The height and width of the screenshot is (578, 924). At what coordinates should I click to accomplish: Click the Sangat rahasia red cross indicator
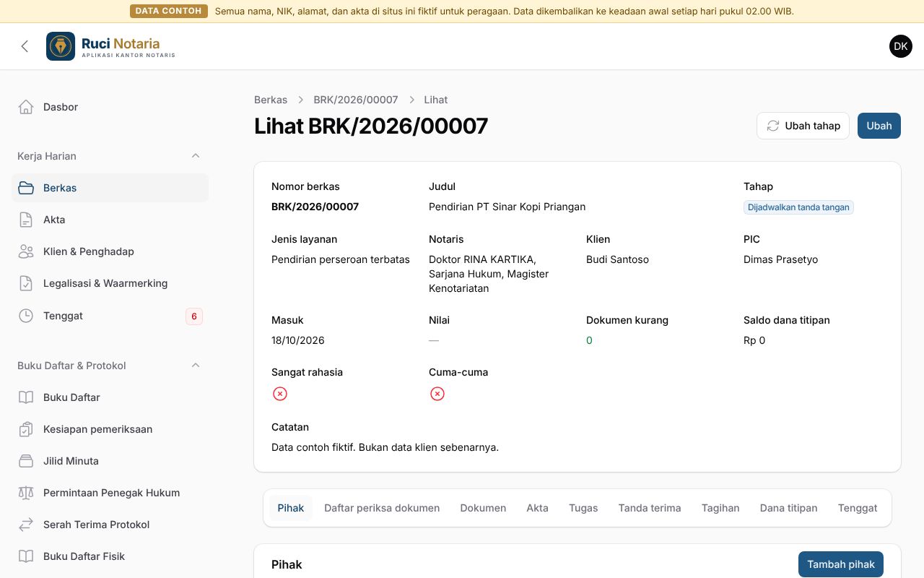pos(280,394)
